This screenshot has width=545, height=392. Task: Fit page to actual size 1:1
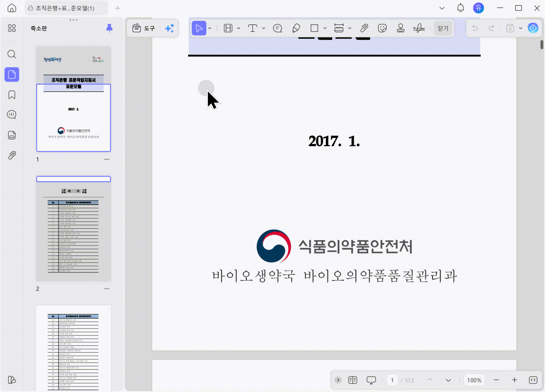[x=533, y=380]
